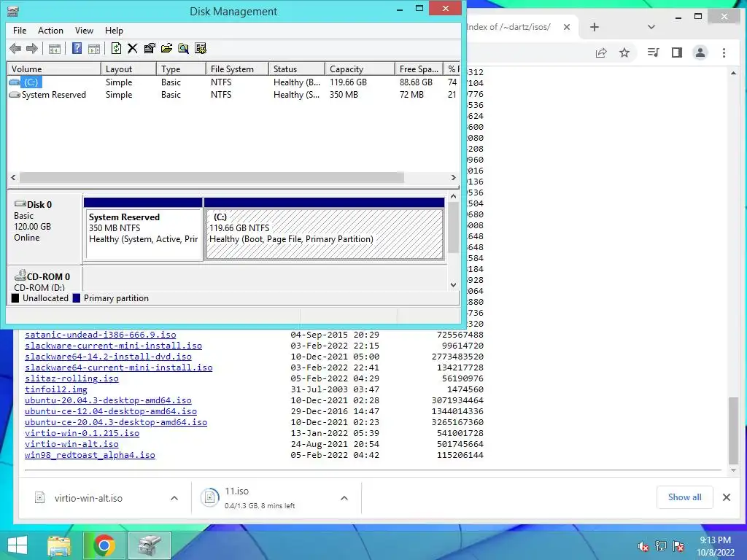Switch to Chrome from the taskbar
Screen dimensions: 747x560
click(104, 545)
